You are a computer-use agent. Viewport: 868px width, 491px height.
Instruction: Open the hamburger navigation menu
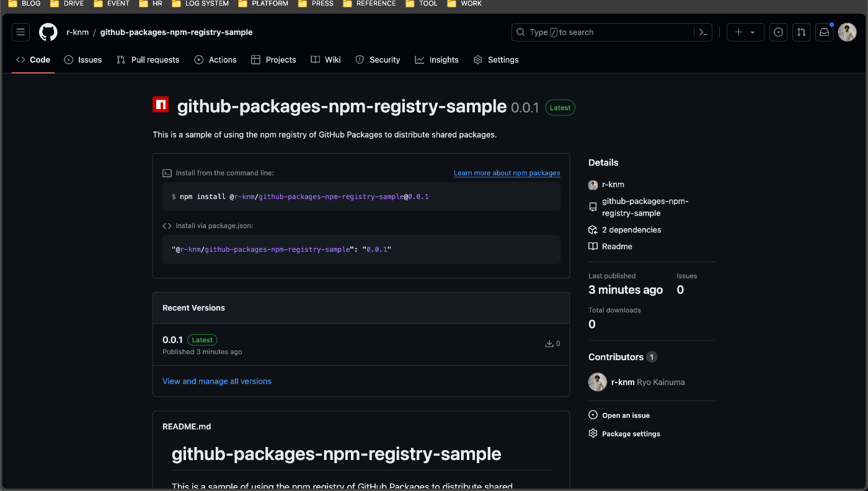click(x=20, y=32)
